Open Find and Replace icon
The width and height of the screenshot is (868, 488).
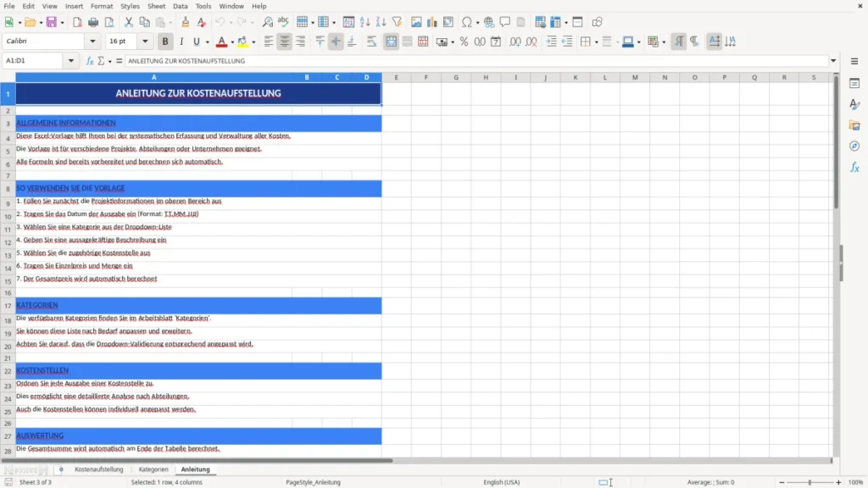pyautogui.click(x=267, y=22)
